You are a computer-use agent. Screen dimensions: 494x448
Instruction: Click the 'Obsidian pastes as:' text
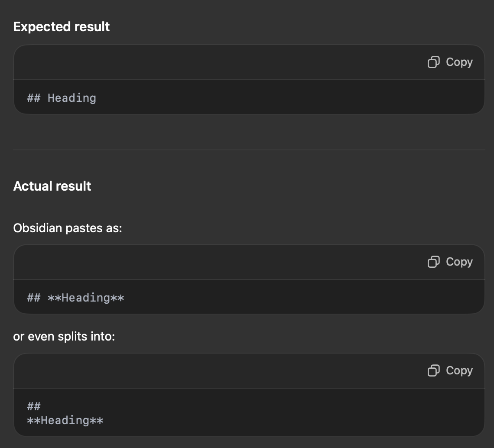coord(68,228)
